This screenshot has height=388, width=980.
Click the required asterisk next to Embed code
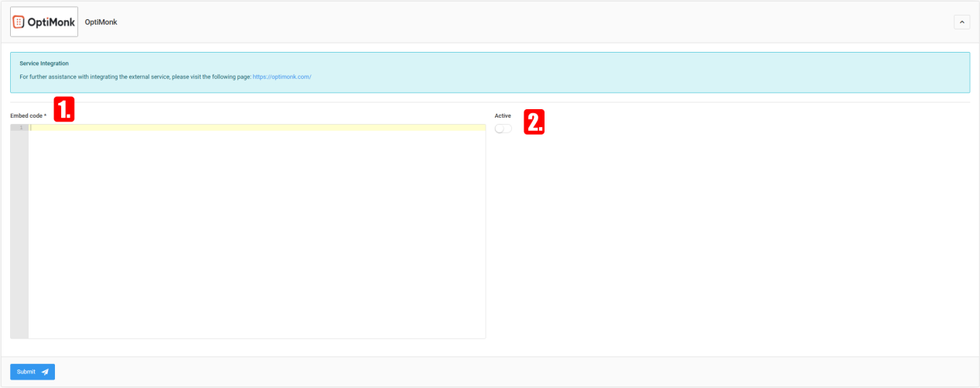(45, 115)
